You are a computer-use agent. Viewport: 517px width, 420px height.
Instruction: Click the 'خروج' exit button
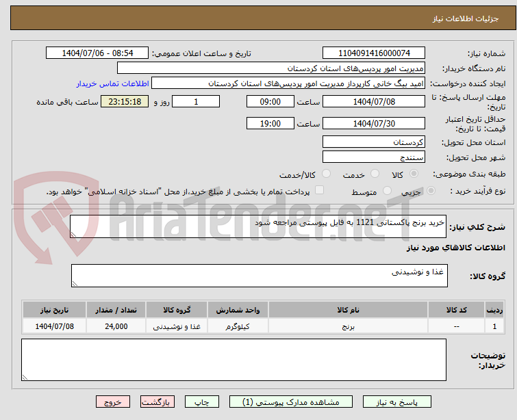click(113, 402)
